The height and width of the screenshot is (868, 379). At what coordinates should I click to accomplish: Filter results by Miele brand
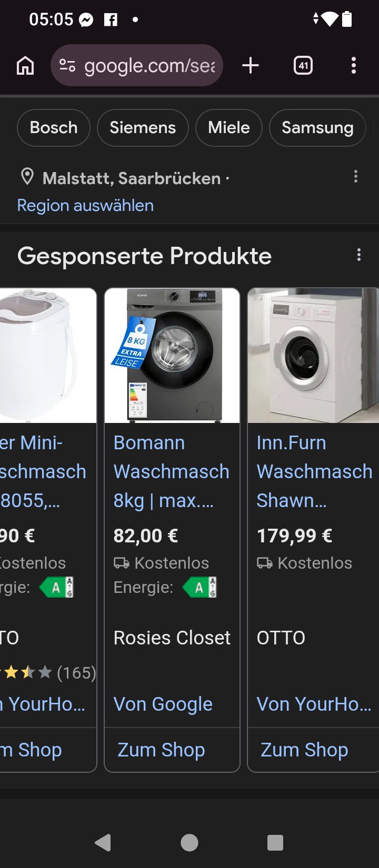coord(229,128)
